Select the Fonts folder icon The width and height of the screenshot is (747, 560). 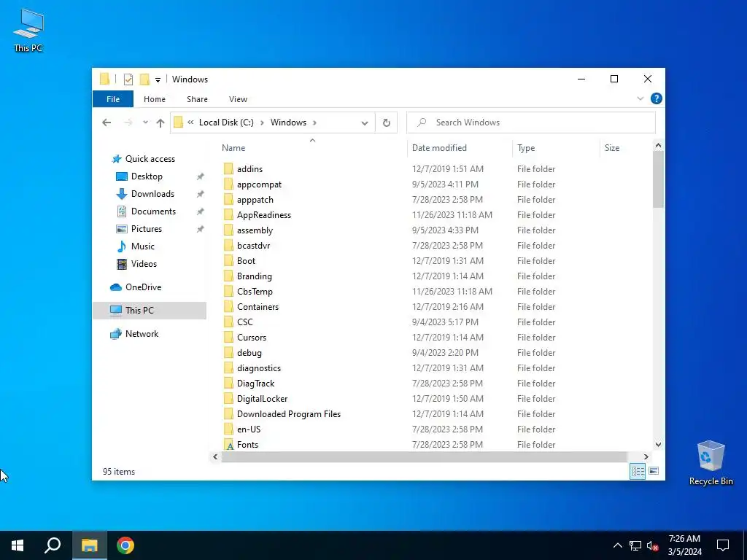coord(228,445)
